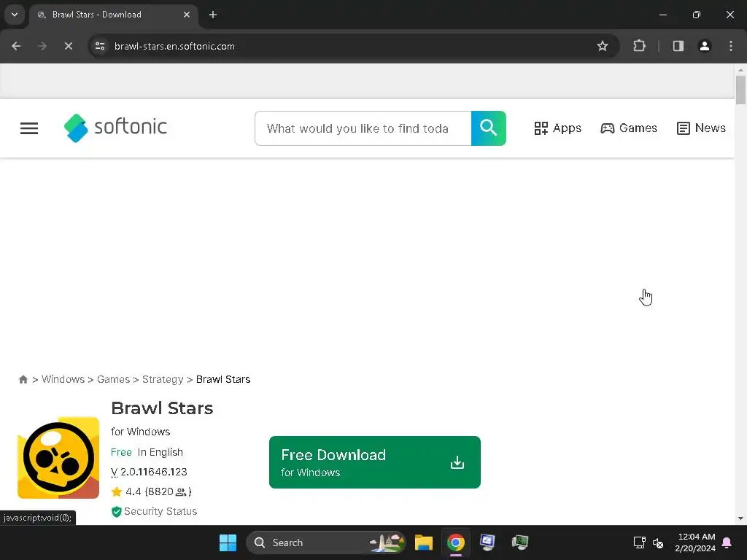Click the muted volume tray icon
747x560 pixels.
658,542
